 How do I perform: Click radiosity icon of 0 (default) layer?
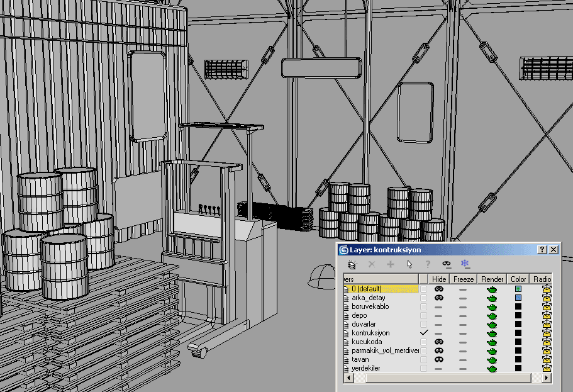point(546,289)
